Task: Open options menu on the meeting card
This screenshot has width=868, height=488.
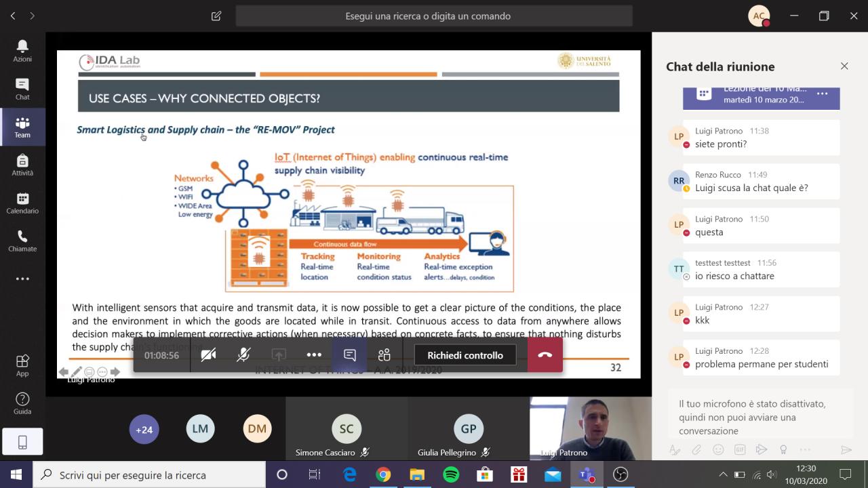Action: [x=822, y=94]
